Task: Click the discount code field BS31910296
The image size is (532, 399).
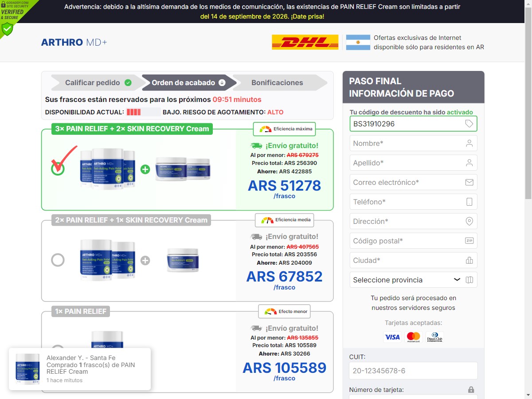Action: pos(413,124)
